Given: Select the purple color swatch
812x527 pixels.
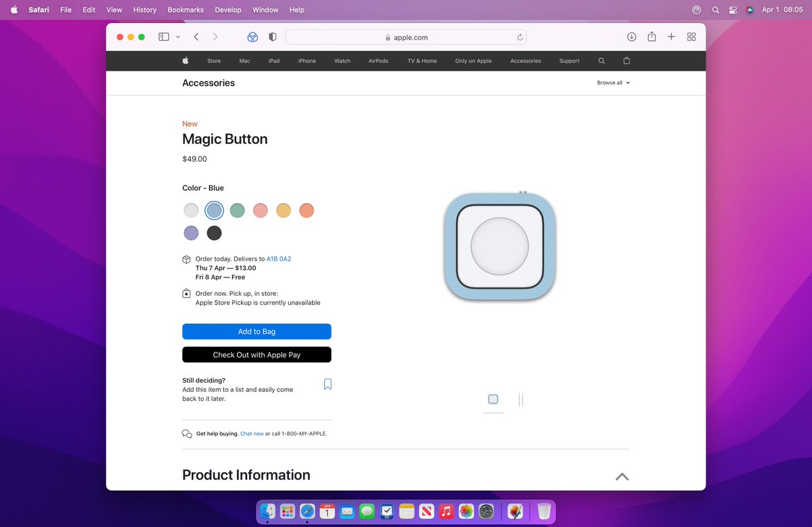Looking at the screenshot, I should coord(191,233).
